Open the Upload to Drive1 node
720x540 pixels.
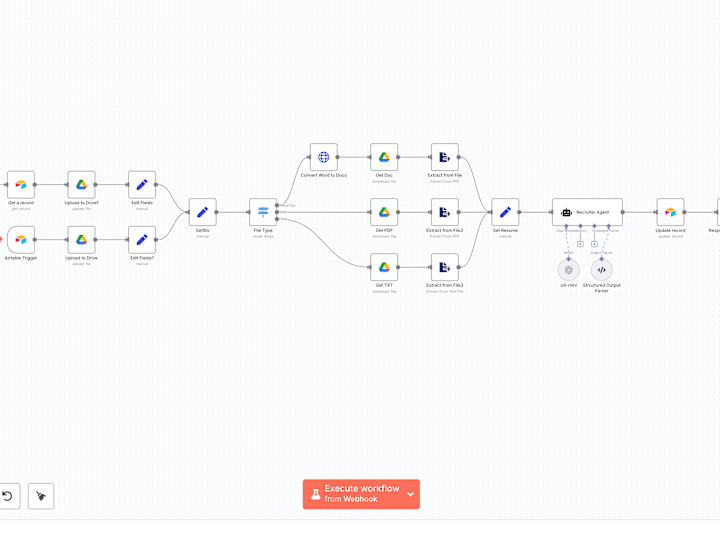(81, 185)
